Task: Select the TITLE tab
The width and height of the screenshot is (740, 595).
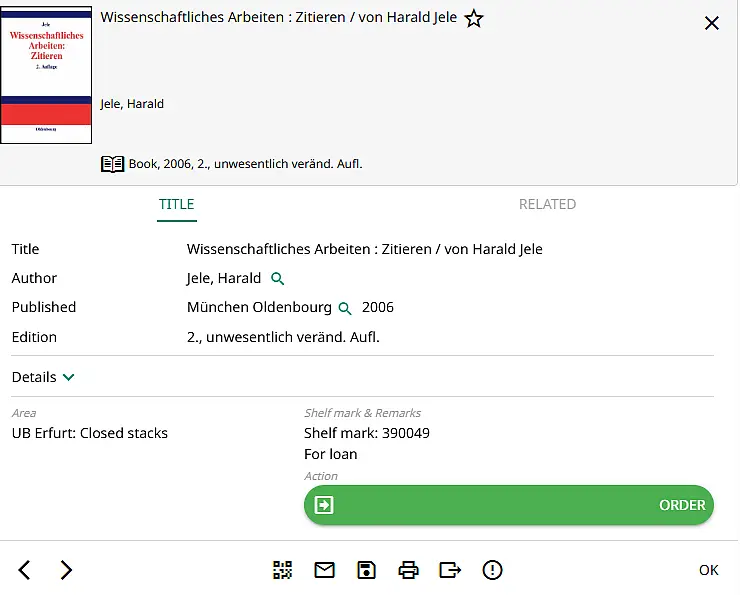Action: (x=177, y=204)
